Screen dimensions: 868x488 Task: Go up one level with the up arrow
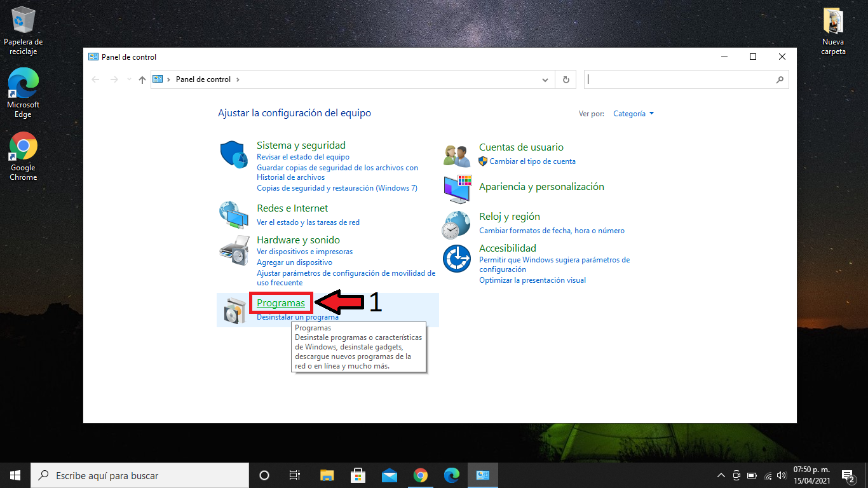coord(142,79)
